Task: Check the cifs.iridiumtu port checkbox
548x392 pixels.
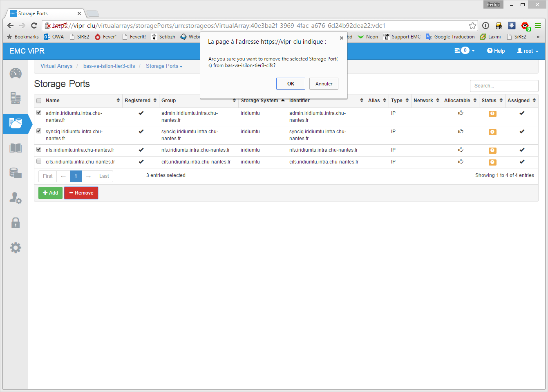Action: point(39,161)
